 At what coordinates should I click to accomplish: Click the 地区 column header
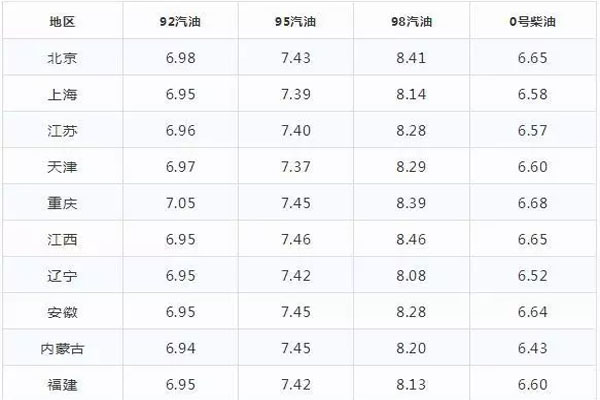point(62,21)
